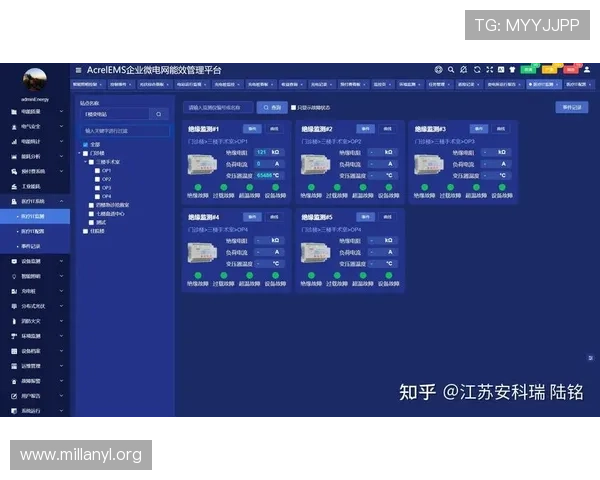Click the 设备监测 monitor sidebar icon
The width and height of the screenshot is (600, 480).
[x=14, y=261]
